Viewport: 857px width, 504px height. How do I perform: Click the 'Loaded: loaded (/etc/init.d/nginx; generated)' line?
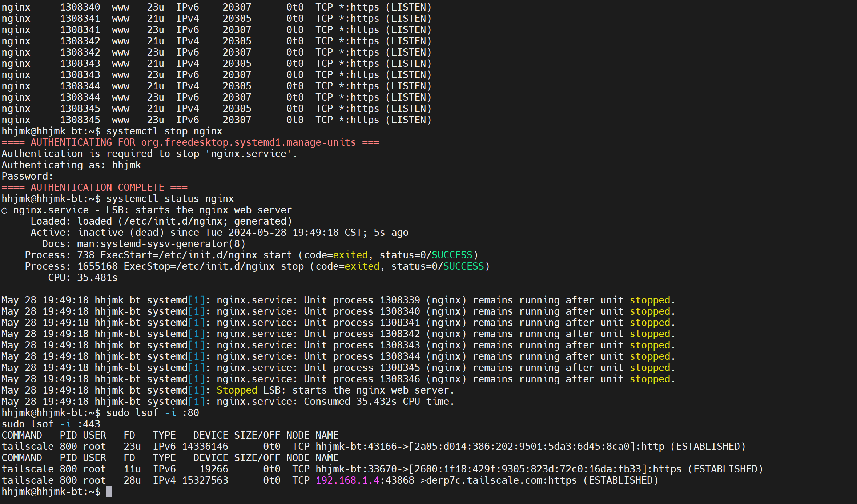(x=161, y=221)
